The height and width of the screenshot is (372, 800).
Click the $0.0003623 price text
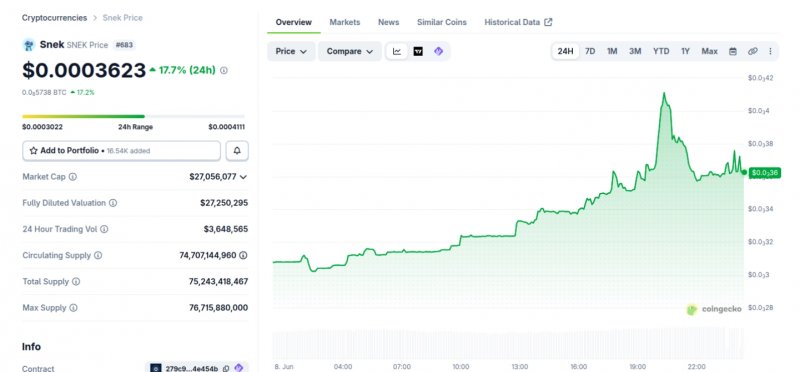[x=84, y=70]
